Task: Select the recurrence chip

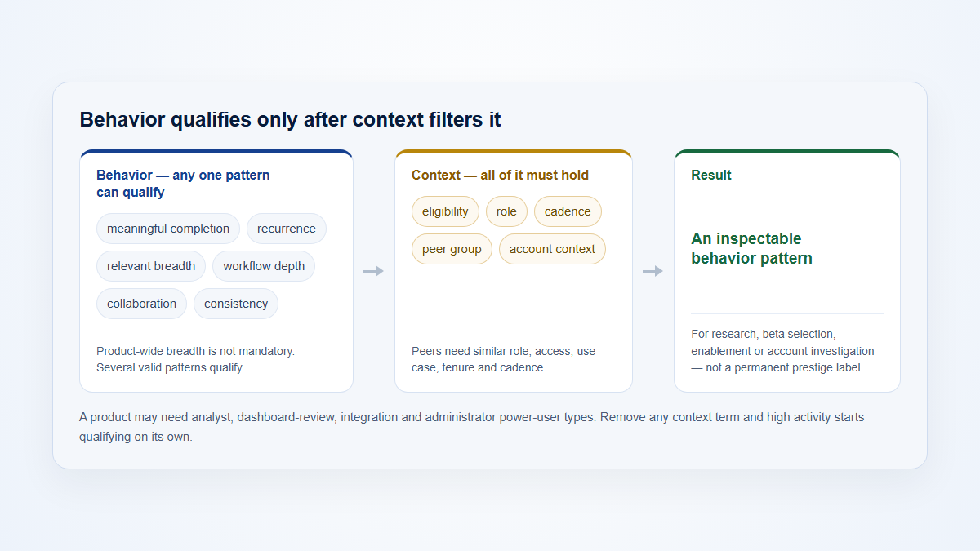Action: [x=287, y=229]
